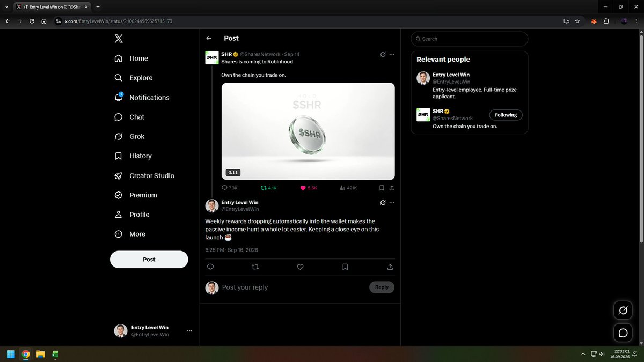Open the @SharesNetwork handle link in the post

[260, 54]
